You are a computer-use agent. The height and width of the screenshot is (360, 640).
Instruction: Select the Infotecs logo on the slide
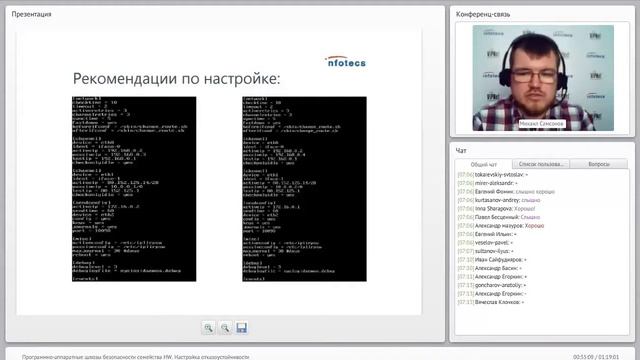pyautogui.click(x=346, y=62)
